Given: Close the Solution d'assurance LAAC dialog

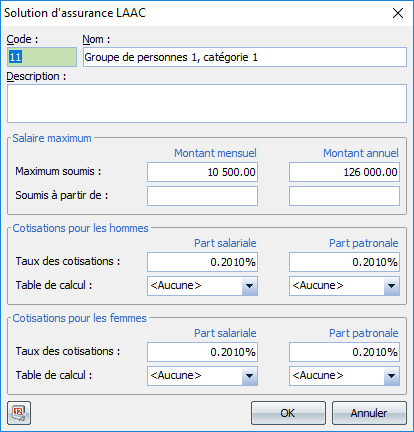Looking at the screenshot, I should tap(398, 13).
